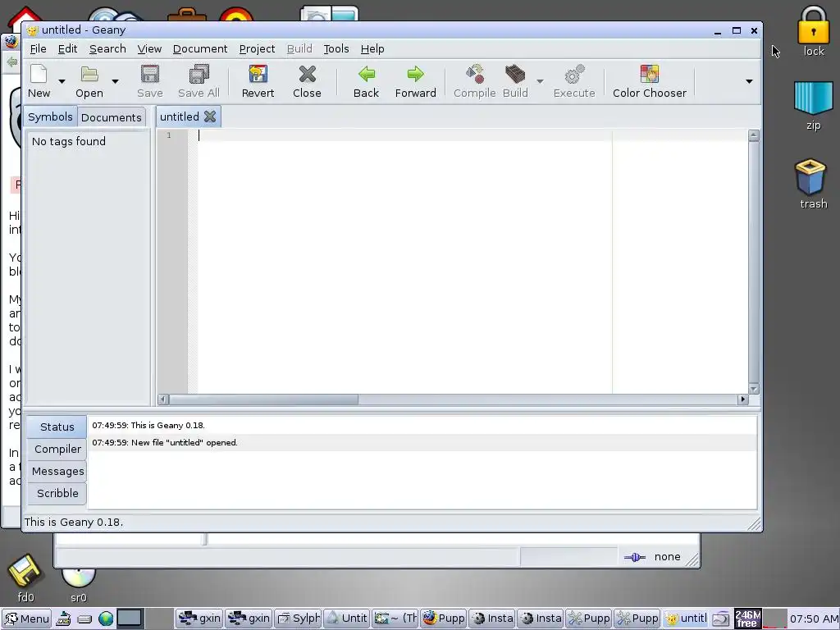Open the zip desktop icon
This screenshot has height=630, width=840.
click(x=813, y=106)
